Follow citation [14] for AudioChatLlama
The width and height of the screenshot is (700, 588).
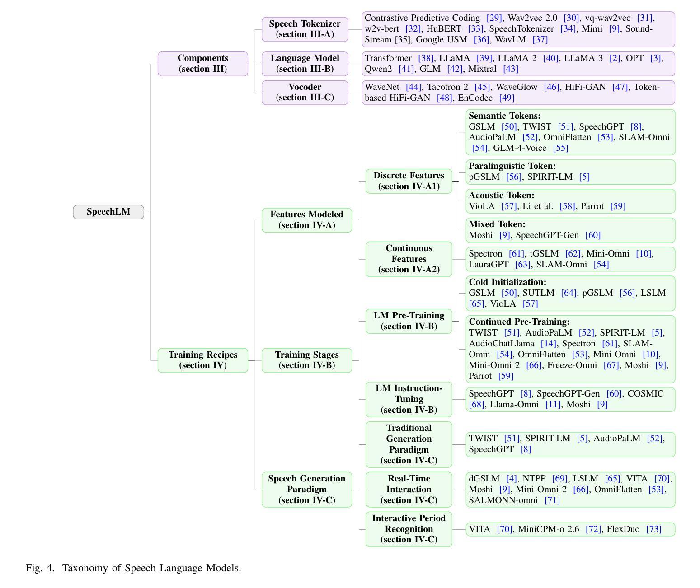tap(549, 344)
